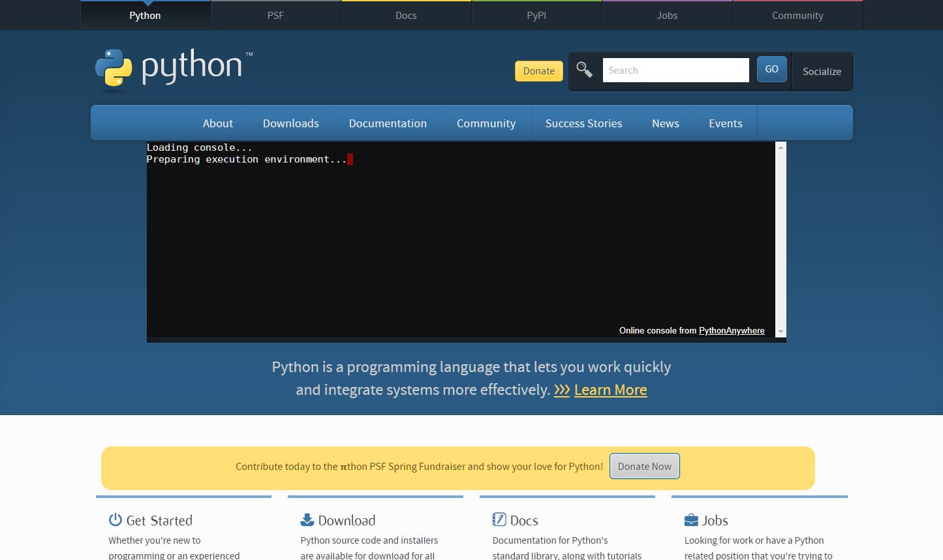Follow the Learn More link
The width and height of the screenshot is (943, 560).
click(610, 390)
